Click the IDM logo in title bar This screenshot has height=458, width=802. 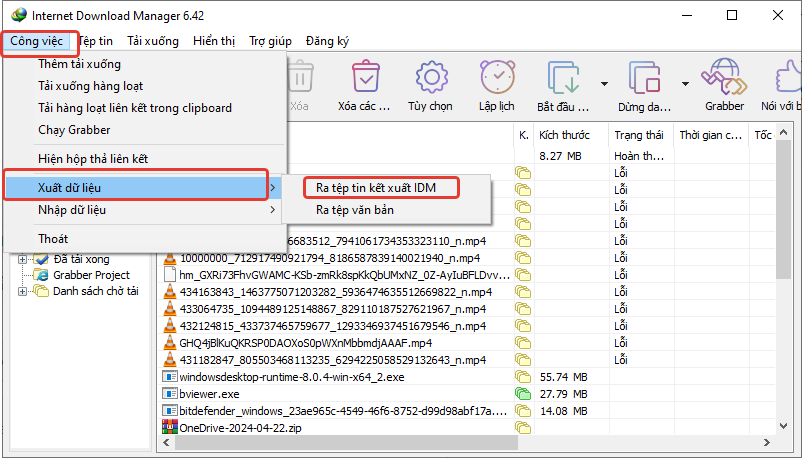(19, 15)
